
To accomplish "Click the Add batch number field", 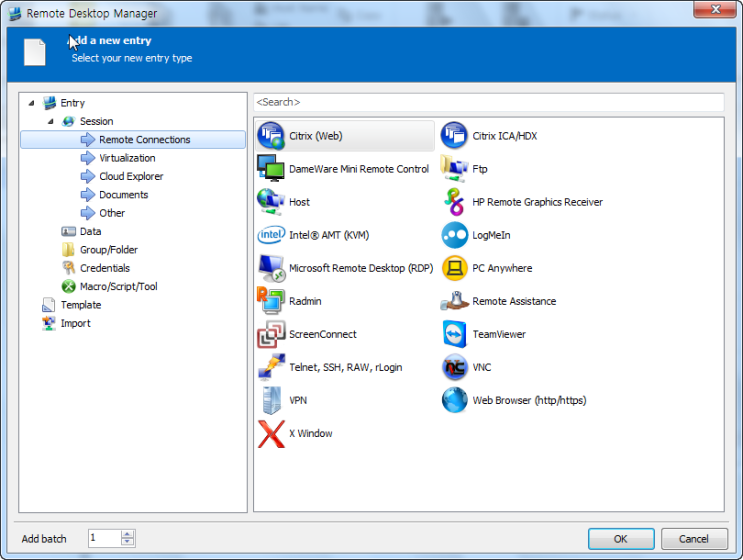I will point(105,538).
